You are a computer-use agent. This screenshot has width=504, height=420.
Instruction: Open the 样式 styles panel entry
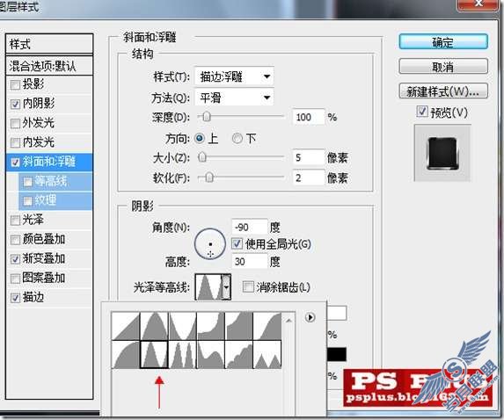point(49,44)
